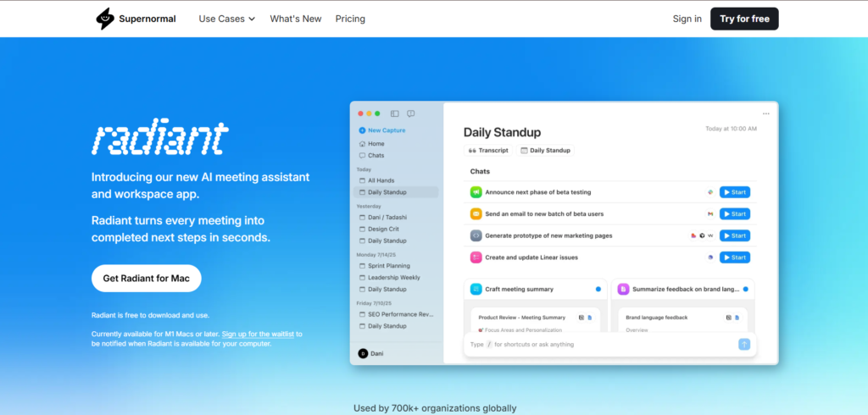Click the Daily Standup heading

pos(502,133)
